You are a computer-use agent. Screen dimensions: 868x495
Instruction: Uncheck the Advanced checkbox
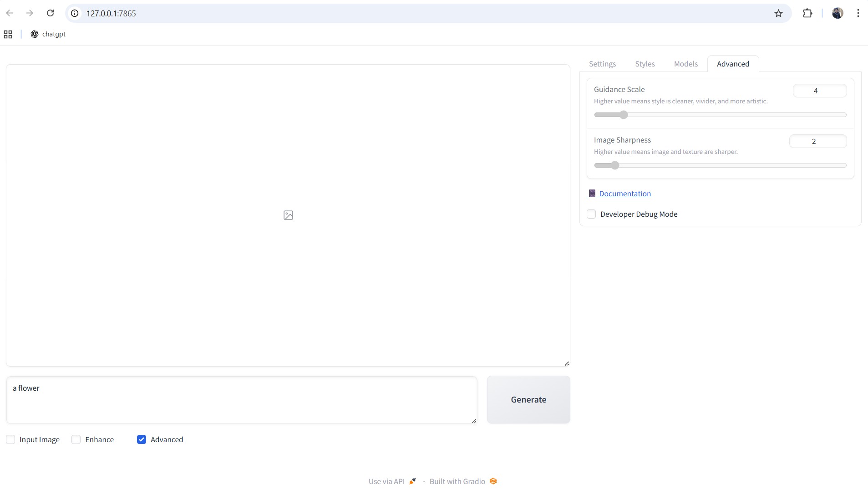click(142, 439)
